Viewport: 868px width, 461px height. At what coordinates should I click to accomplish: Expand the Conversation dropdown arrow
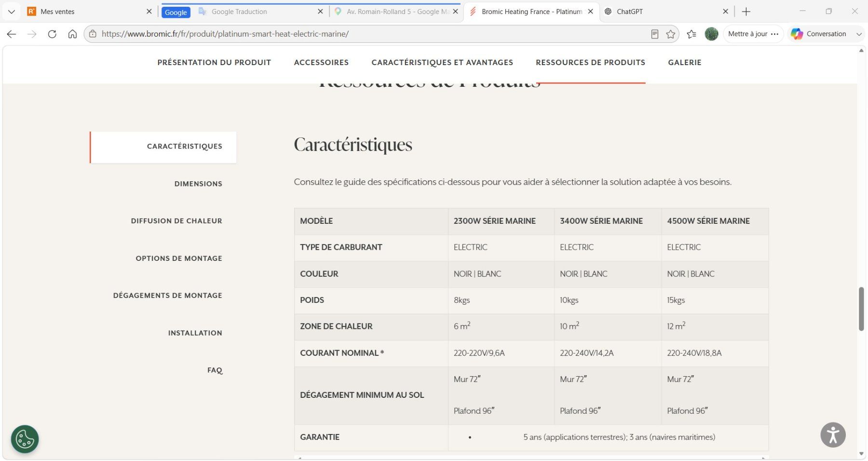pyautogui.click(x=859, y=34)
